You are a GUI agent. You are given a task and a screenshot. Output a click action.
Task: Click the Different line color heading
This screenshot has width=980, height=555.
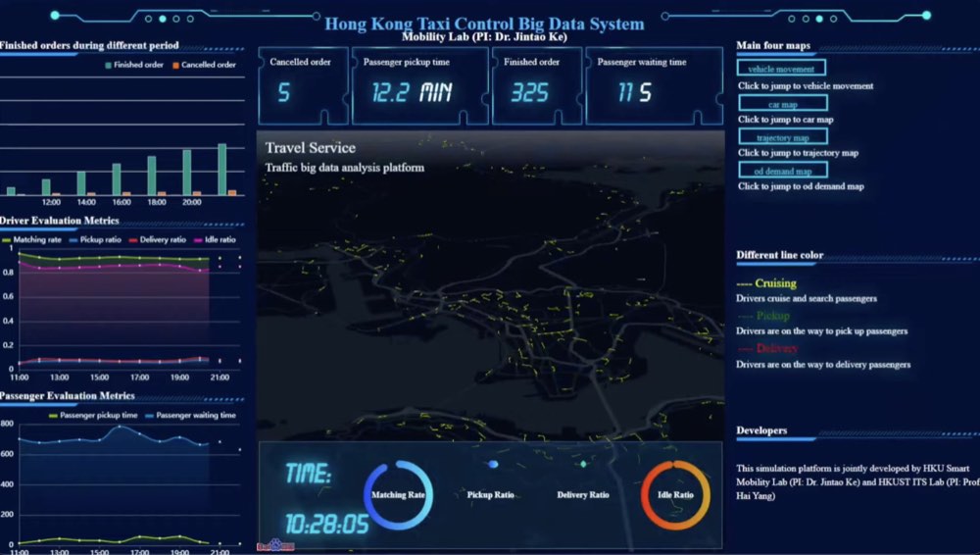779,255
